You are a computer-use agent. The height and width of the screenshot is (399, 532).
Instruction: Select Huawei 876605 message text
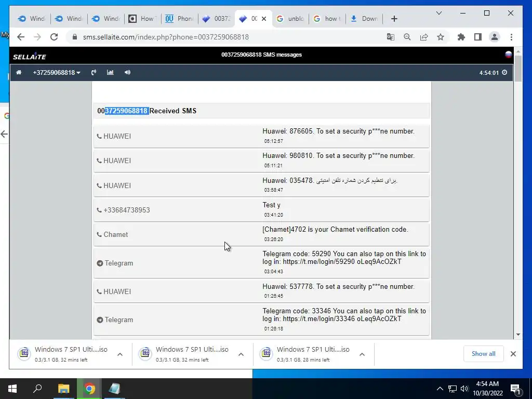click(338, 131)
